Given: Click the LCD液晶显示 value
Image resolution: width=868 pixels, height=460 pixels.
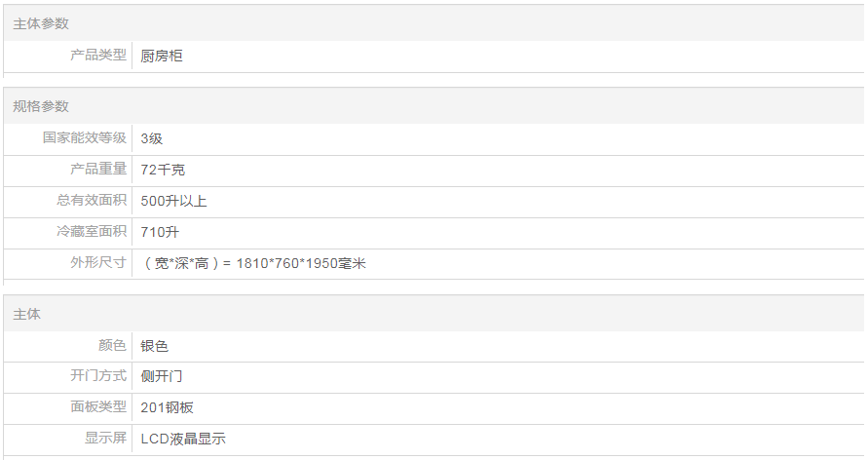Looking at the screenshot, I should click(x=183, y=439).
